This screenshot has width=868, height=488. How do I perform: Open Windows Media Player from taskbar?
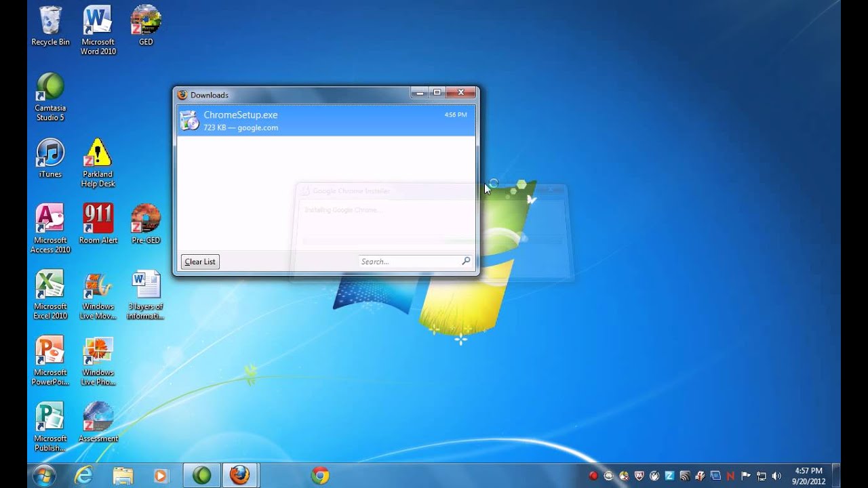[161, 475]
